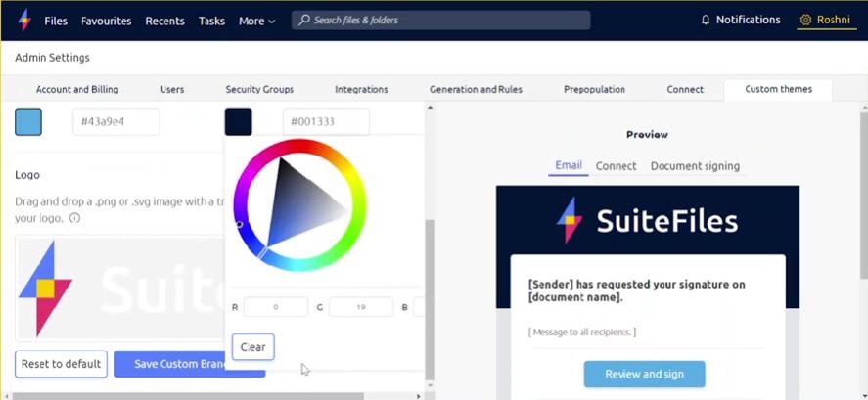Click the bottom horizontal scrollbar
Screen dimensions: 868x400
click(x=188, y=396)
